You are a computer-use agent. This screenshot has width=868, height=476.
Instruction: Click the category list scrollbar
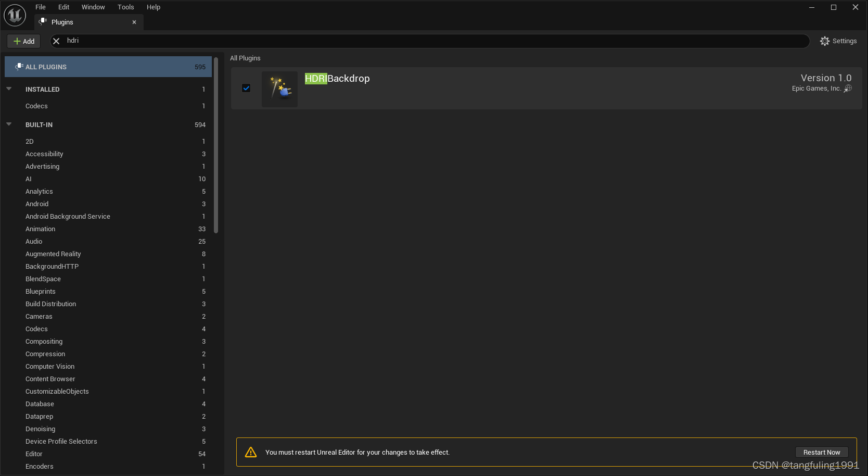coord(216,146)
